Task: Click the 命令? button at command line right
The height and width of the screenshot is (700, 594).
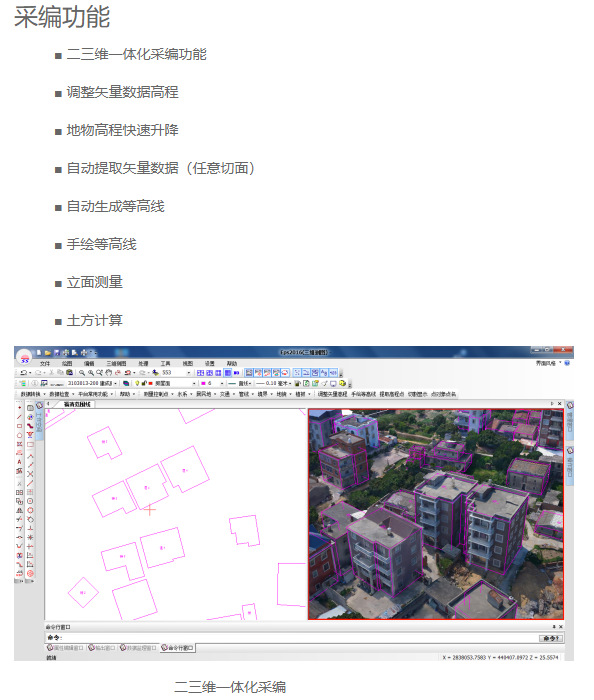Action: coord(551,638)
